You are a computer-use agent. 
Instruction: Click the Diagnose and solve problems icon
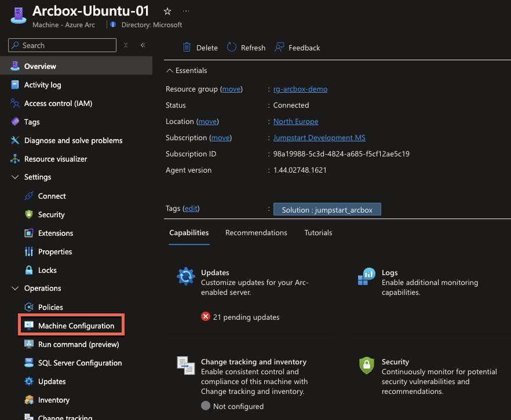point(15,140)
